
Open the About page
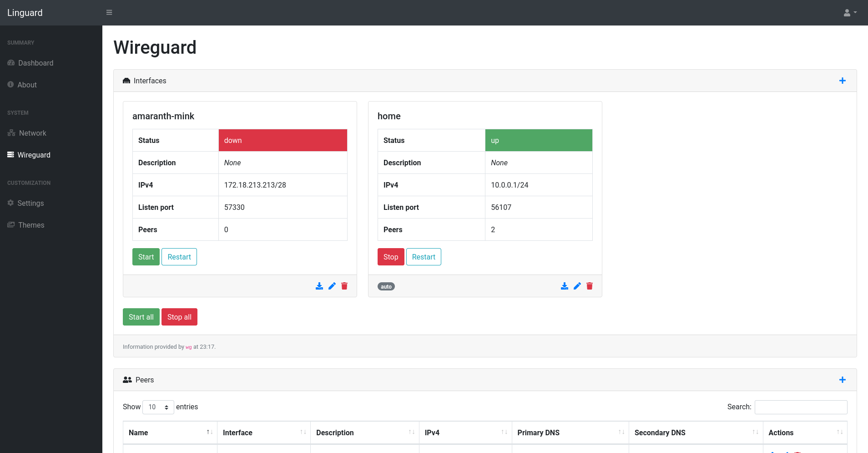(22, 85)
